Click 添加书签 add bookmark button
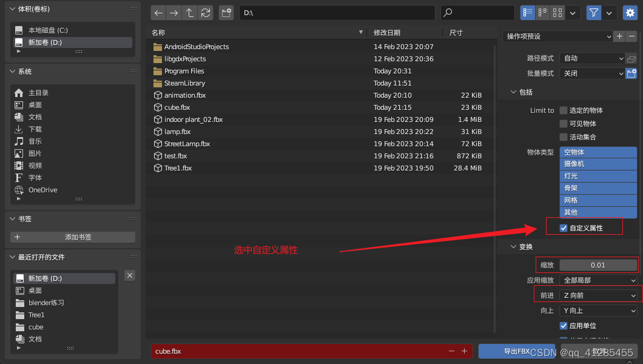 [x=73, y=237]
